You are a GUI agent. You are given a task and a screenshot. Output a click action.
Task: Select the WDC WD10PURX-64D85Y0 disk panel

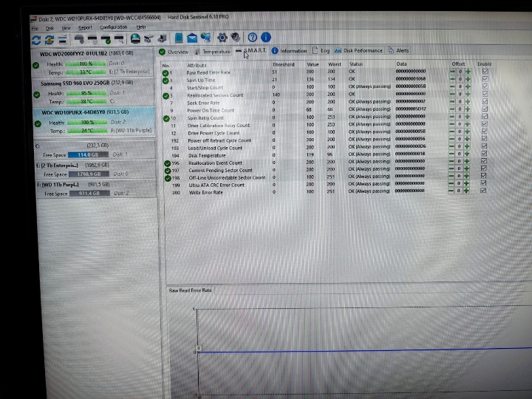tap(95, 122)
